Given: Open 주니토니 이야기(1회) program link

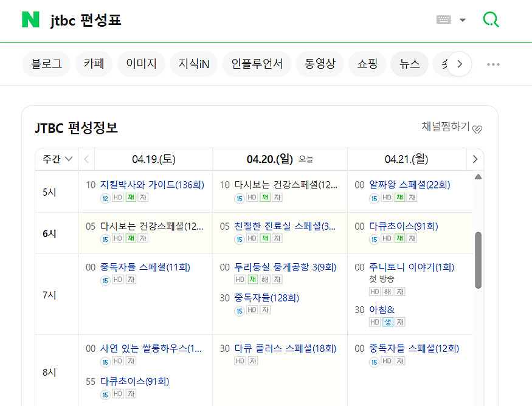Looking at the screenshot, I should [x=412, y=267].
